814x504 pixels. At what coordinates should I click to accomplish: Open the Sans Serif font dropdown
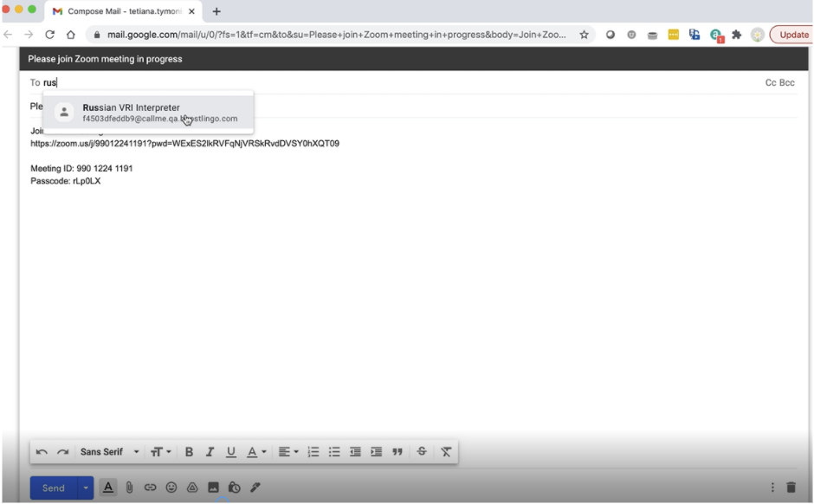[x=109, y=452]
